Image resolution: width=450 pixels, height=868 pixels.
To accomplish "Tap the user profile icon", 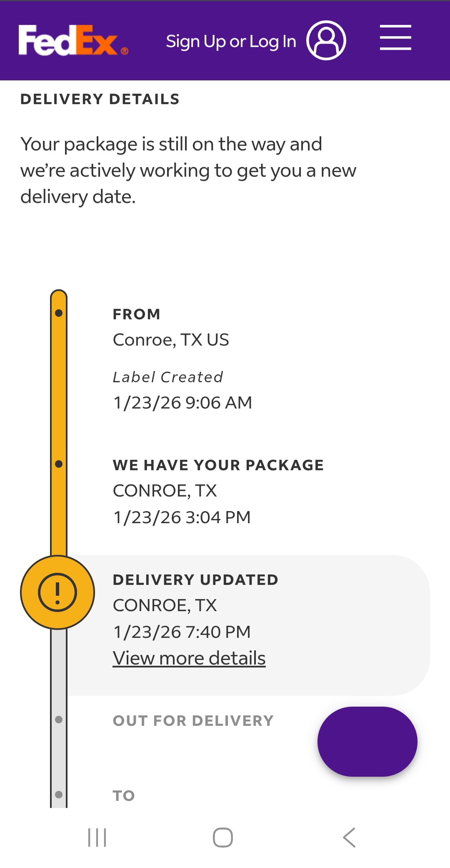I will [326, 40].
